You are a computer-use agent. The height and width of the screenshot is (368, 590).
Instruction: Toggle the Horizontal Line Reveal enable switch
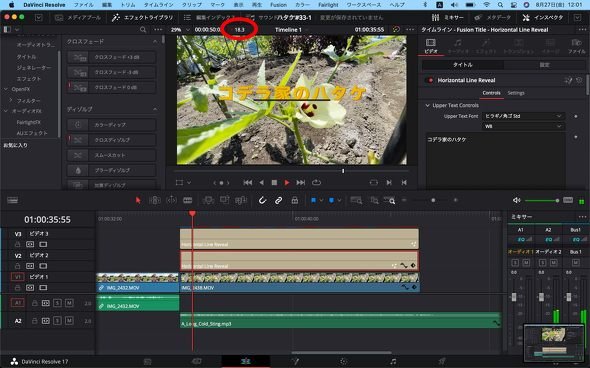(429, 80)
